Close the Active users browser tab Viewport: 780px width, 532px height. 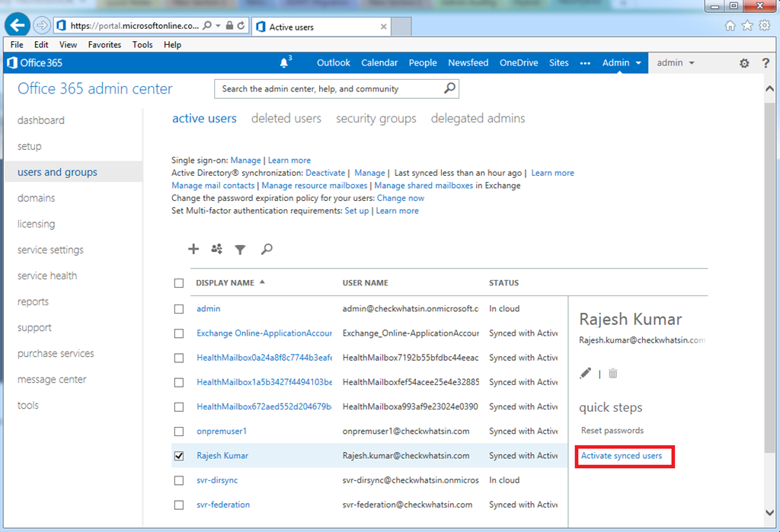click(384, 27)
